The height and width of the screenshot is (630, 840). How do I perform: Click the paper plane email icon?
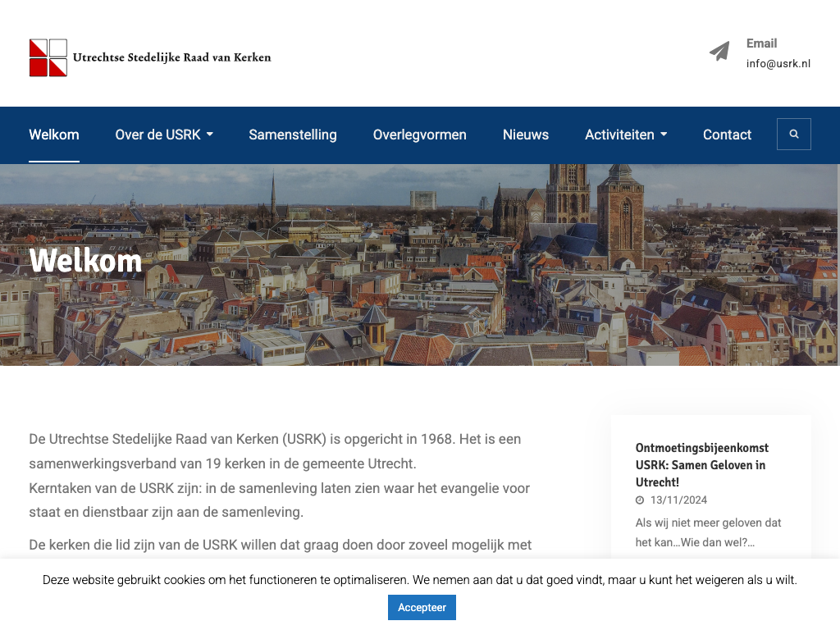(x=719, y=52)
